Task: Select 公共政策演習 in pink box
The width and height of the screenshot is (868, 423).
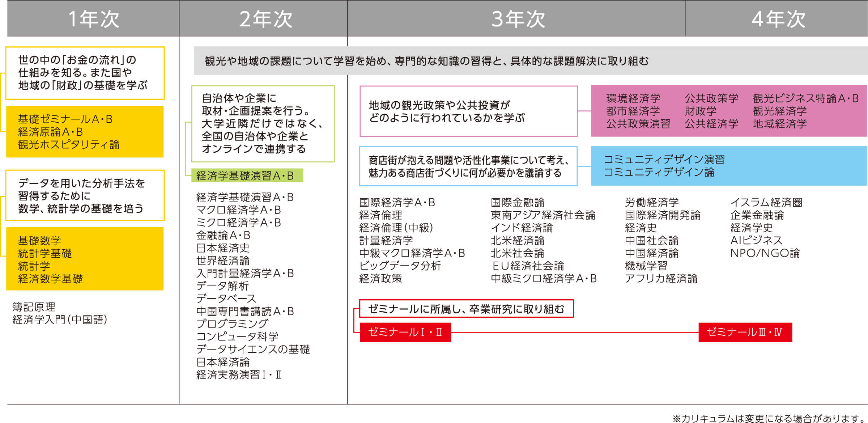Action: [x=638, y=123]
